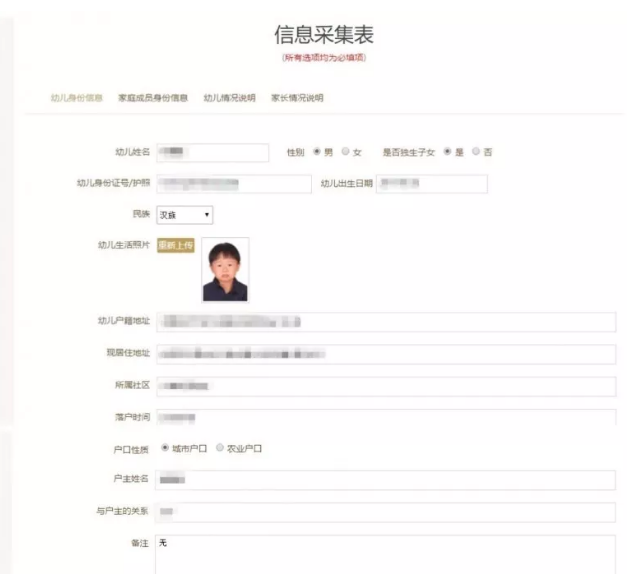Click the 幼儿户籍地址 input field
627x574 pixels.
pos(385,322)
